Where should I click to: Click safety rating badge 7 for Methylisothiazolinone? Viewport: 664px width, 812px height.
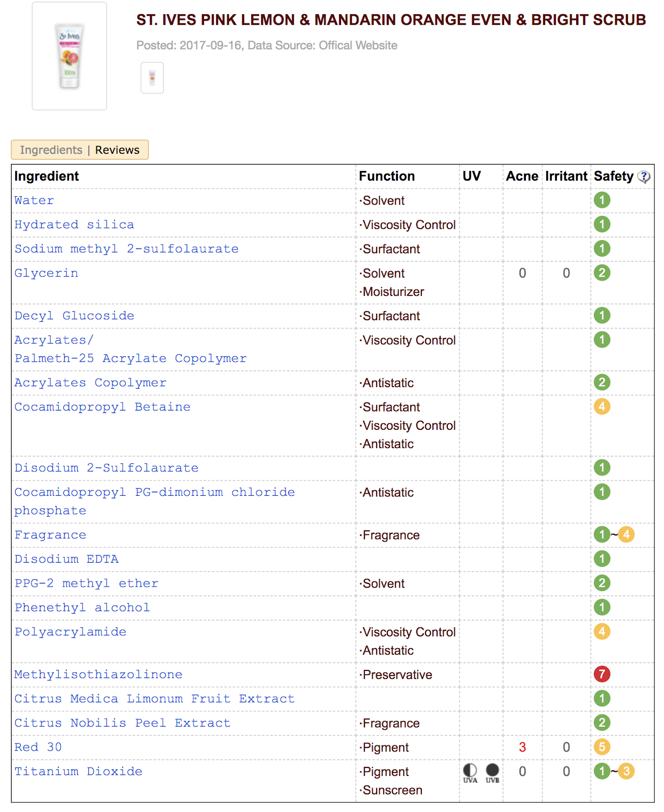pyautogui.click(x=602, y=674)
